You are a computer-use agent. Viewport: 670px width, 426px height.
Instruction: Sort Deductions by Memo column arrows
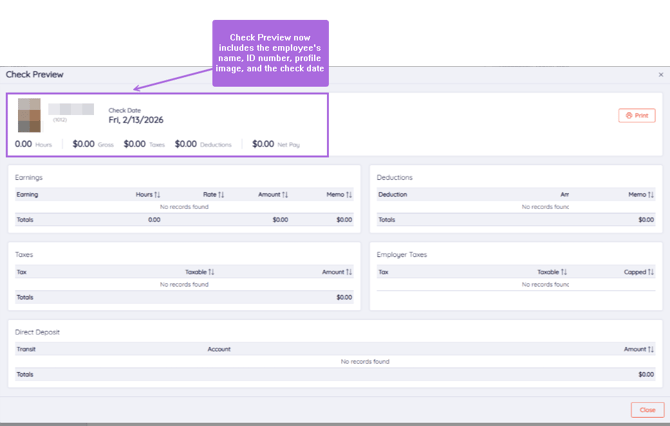(651, 194)
